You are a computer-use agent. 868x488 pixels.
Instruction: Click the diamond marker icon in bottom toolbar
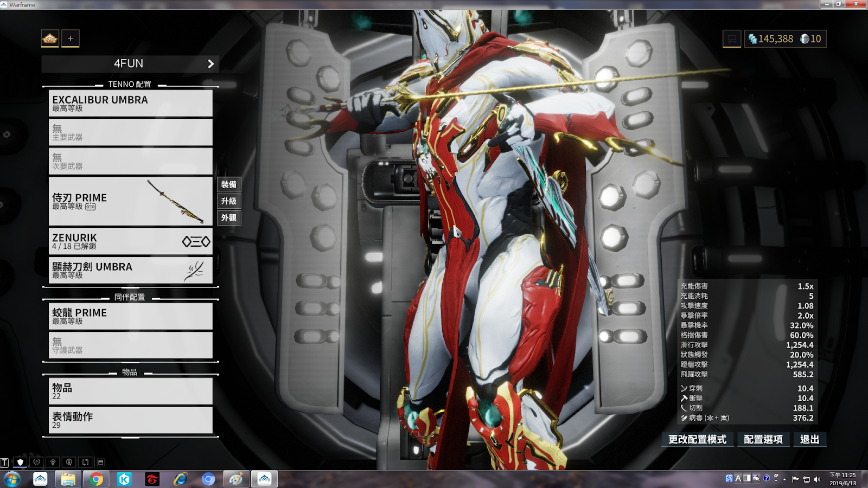53,463
